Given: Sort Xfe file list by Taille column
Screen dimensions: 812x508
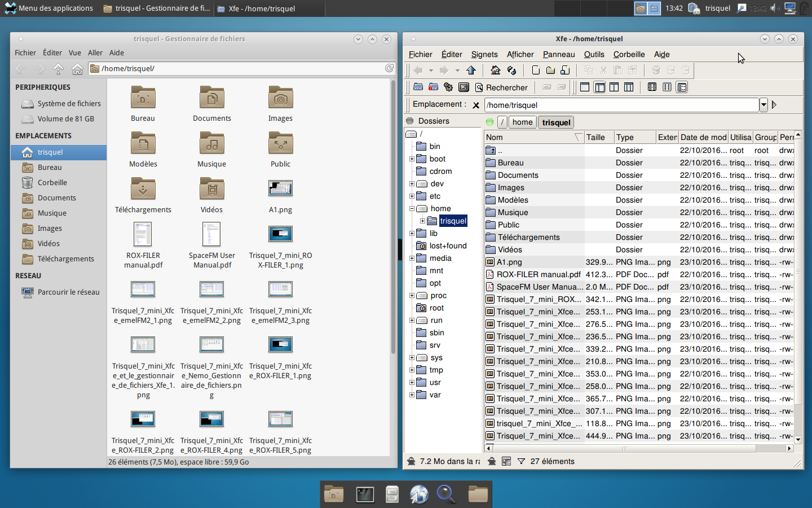Looking at the screenshot, I should 599,137.
